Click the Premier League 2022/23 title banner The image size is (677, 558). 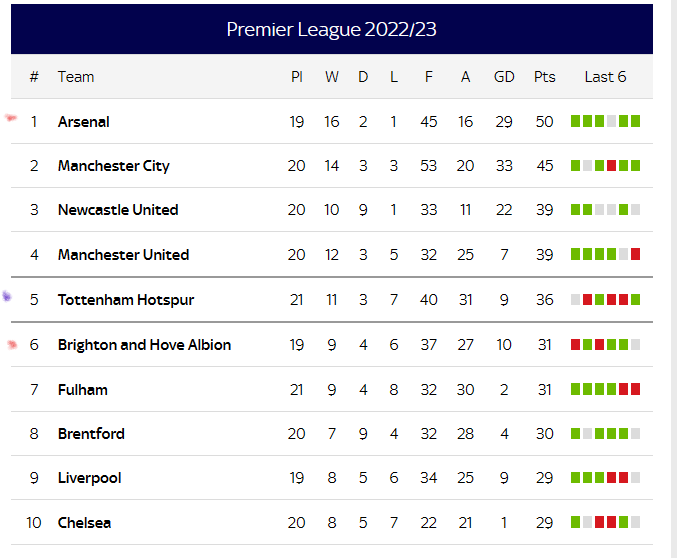point(332,29)
